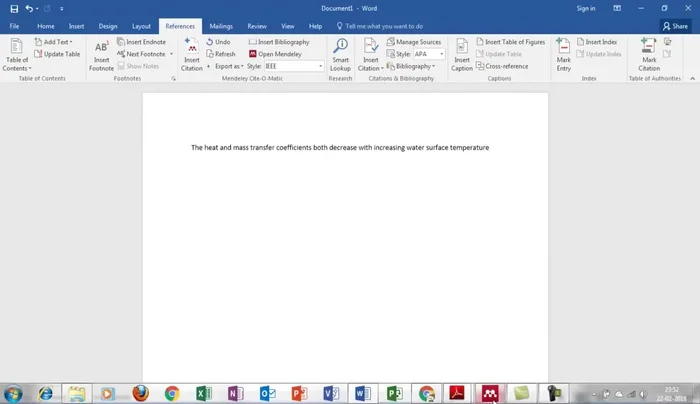
Task: Click Next Footnote button
Action: [x=142, y=54]
